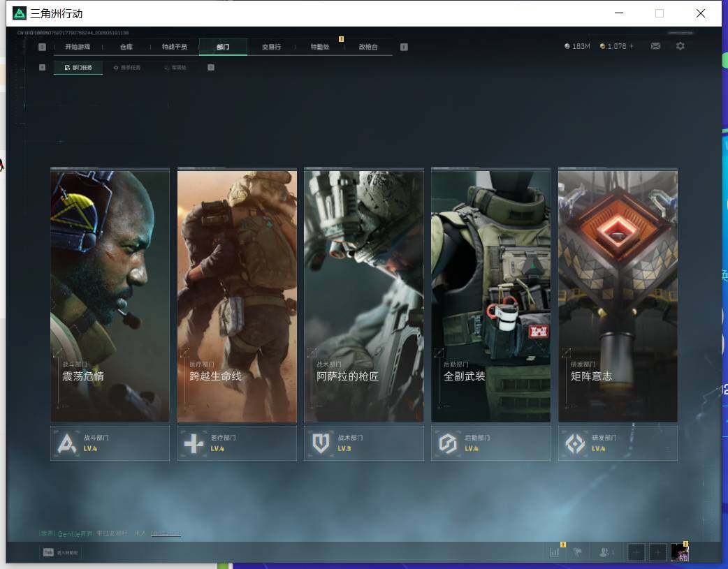Open the stats bar chart icon in bottom bar
The width and height of the screenshot is (728, 569).
pyautogui.click(x=554, y=552)
